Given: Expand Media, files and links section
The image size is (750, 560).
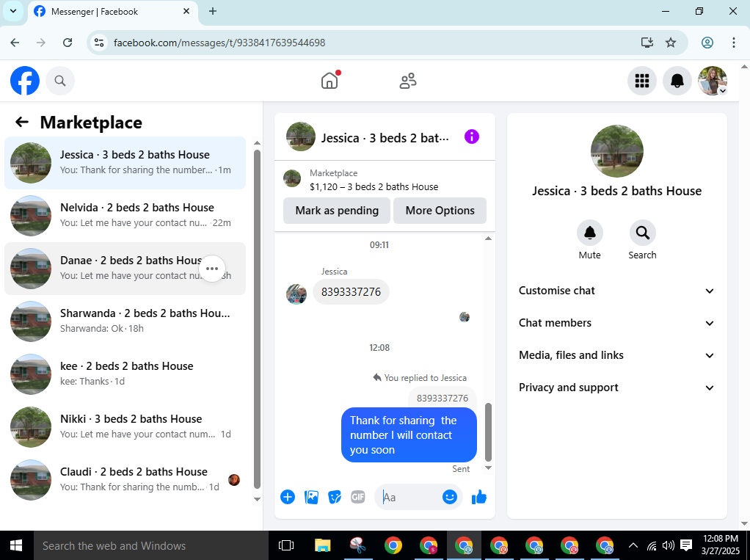Looking at the screenshot, I should (x=616, y=355).
